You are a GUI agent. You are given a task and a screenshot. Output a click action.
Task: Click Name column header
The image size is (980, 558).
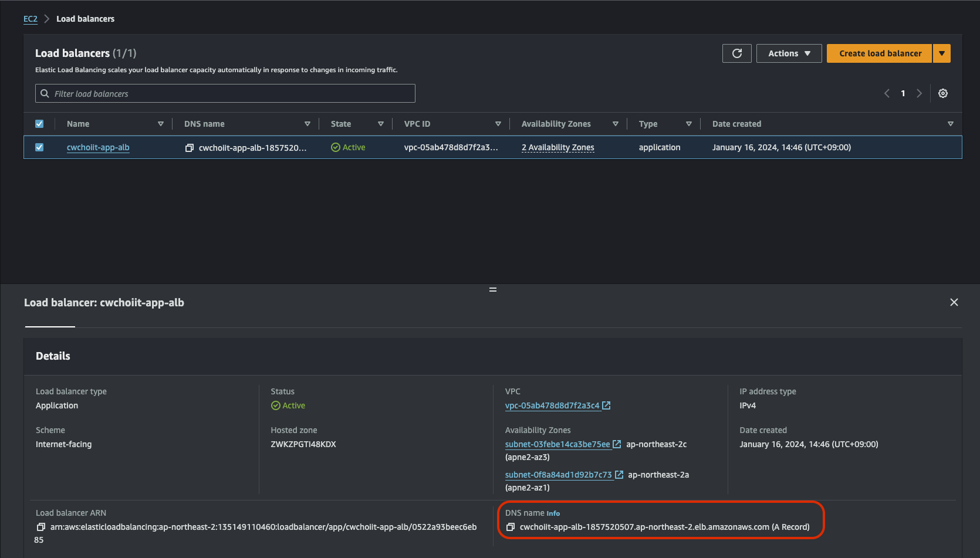coord(78,124)
